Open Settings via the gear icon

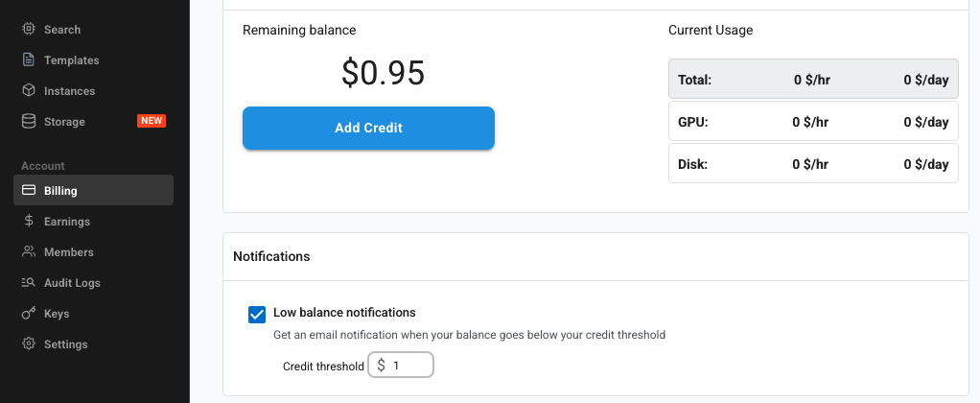29,344
